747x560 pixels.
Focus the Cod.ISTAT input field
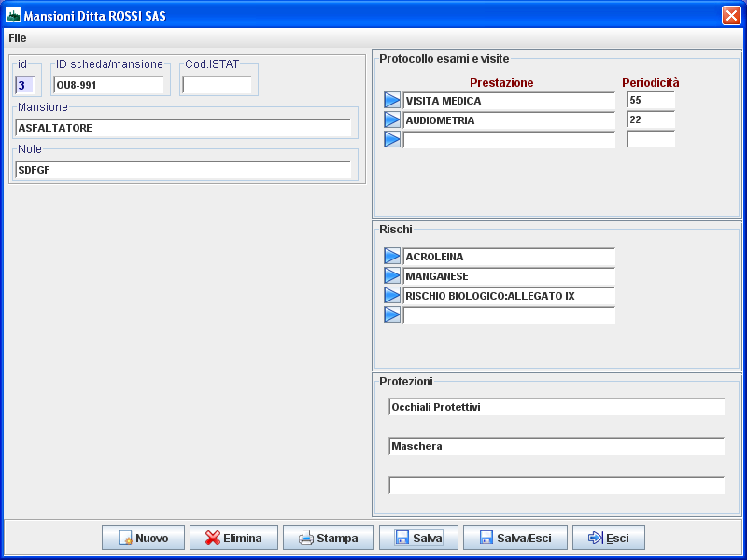click(217, 85)
